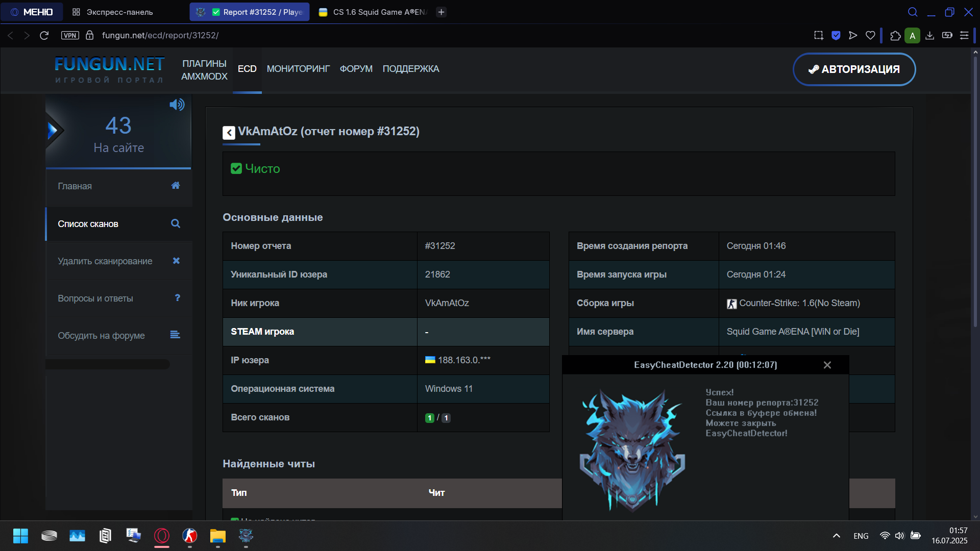The height and width of the screenshot is (551, 980).
Task: Open ПЛАГИНЫ AMXMODX menu
Action: (x=204, y=70)
